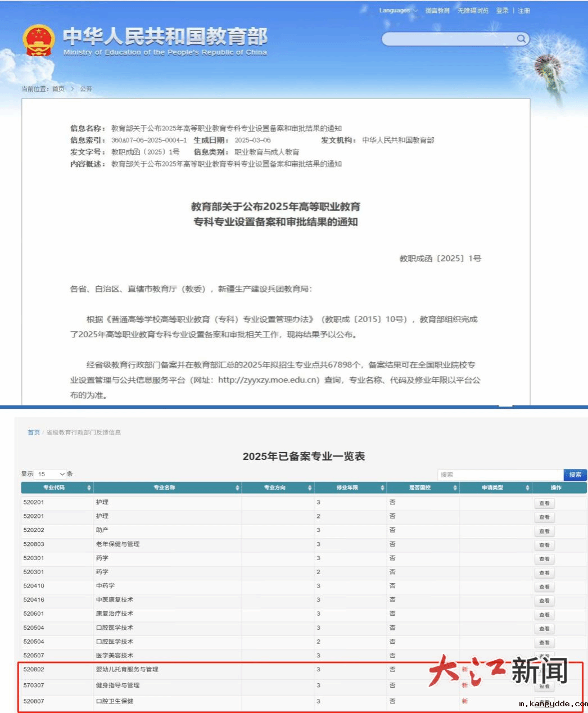Screen dimensions: 588x713
Task: Click the header search text box
Action: point(449,39)
